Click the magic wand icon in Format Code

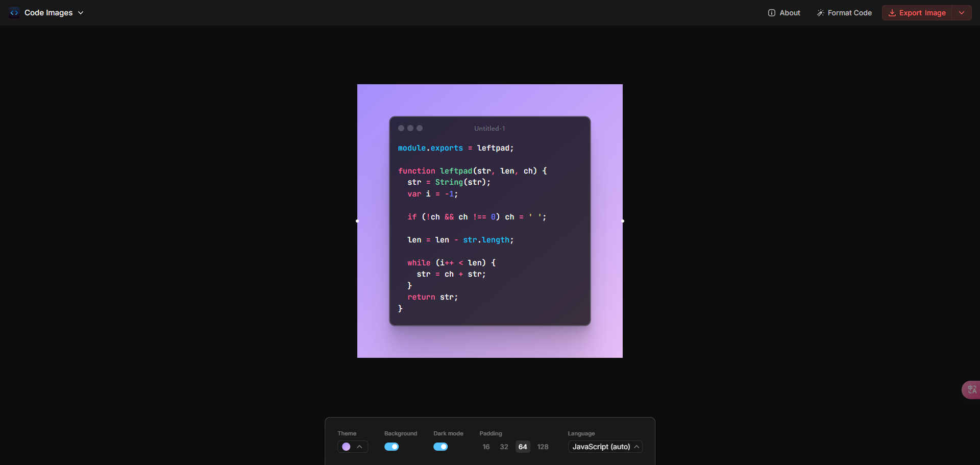point(821,13)
